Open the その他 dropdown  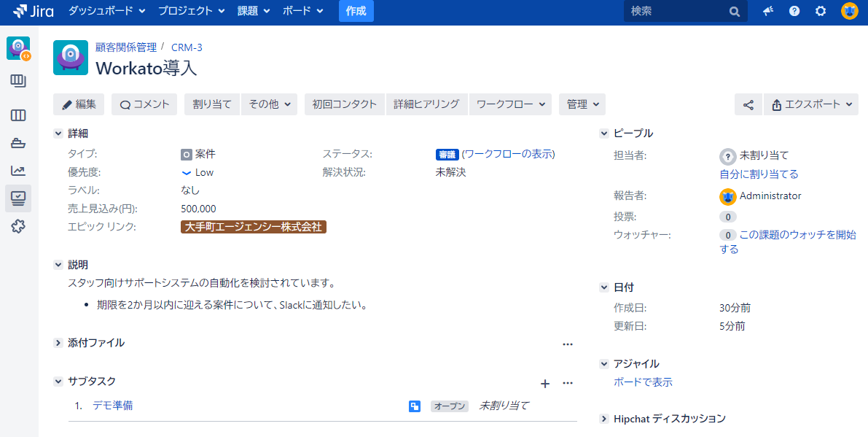point(269,104)
